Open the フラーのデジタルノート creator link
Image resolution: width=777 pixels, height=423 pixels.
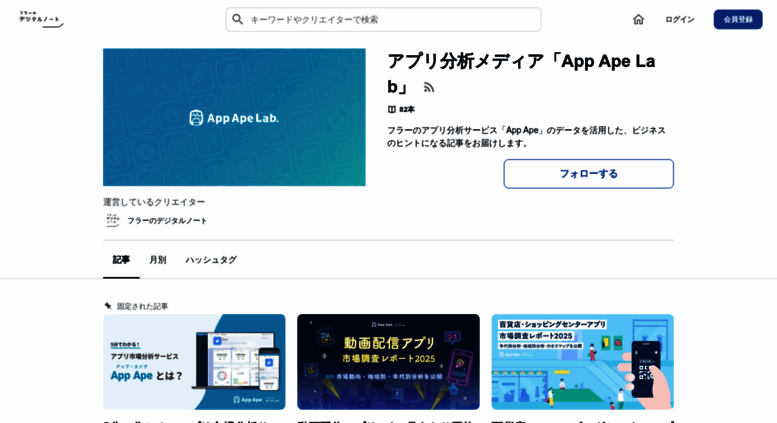[167, 220]
